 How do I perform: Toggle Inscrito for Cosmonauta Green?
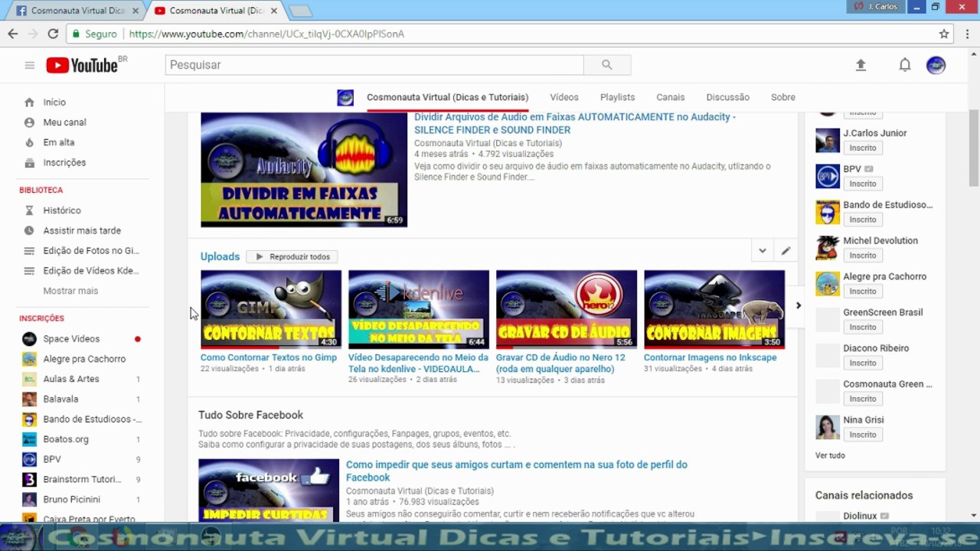[863, 399]
